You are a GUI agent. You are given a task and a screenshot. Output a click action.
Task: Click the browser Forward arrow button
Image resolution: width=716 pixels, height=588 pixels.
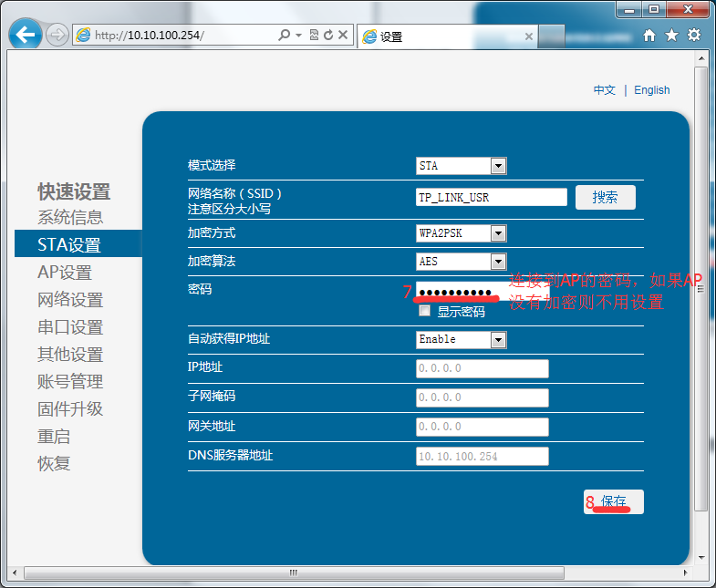[x=57, y=36]
